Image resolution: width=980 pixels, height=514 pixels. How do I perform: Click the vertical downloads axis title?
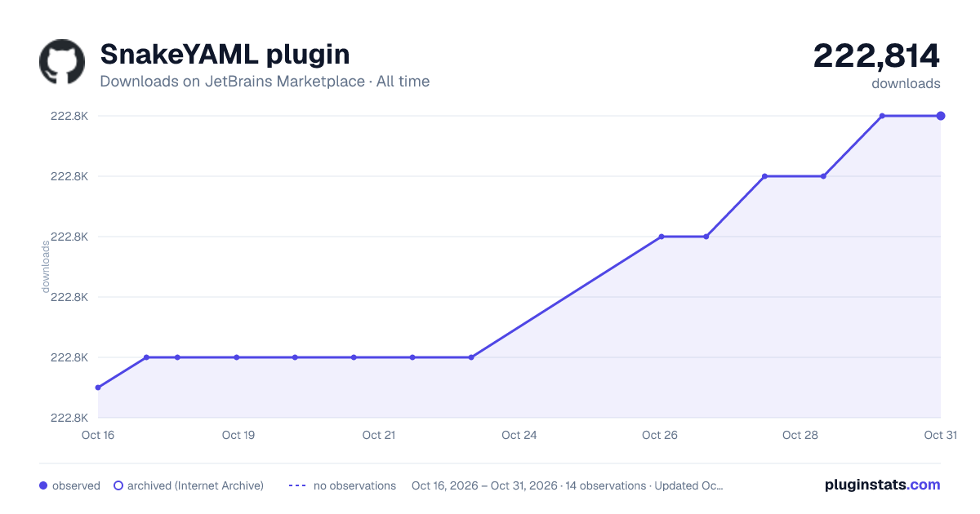[46, 267]
